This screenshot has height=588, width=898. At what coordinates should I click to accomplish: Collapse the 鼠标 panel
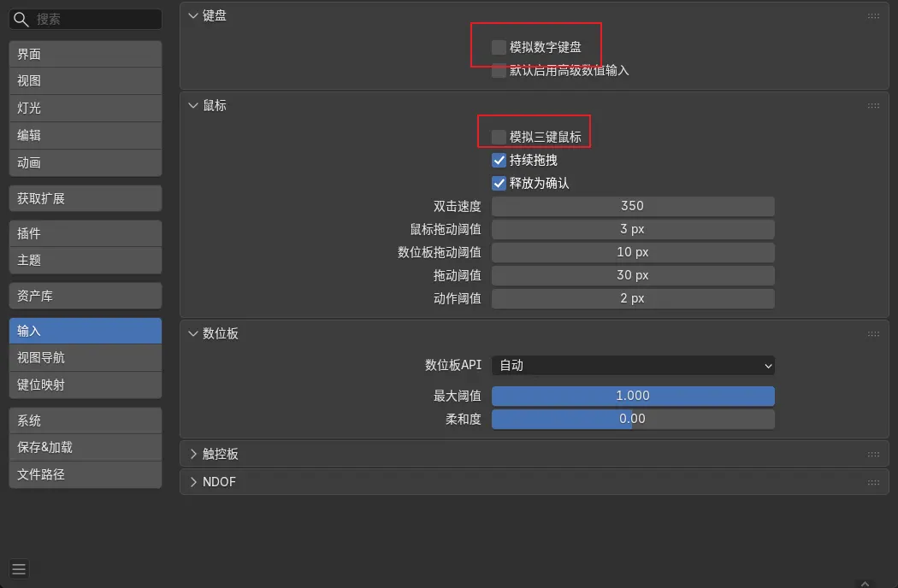pyautogui.click(x=193, y=106)
